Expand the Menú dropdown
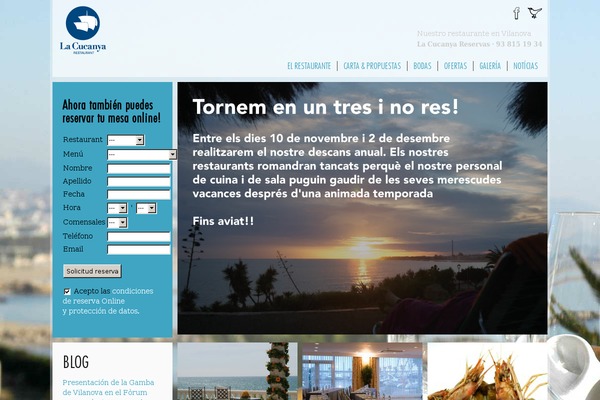The width and height of the screenshot is (600, 400). point(142,155)
